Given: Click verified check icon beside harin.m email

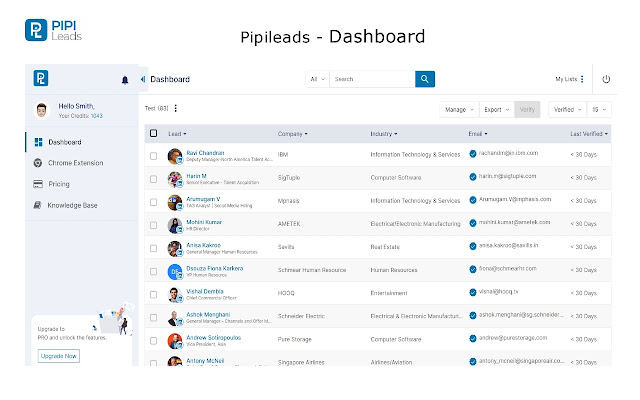Looking at the screenshot, I should 472,176.
